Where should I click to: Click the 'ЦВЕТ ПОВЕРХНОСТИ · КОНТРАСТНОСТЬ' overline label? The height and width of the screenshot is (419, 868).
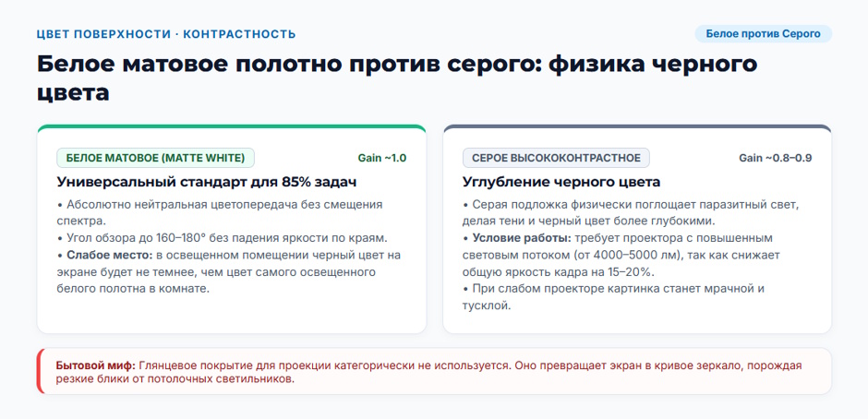point(166,34)
